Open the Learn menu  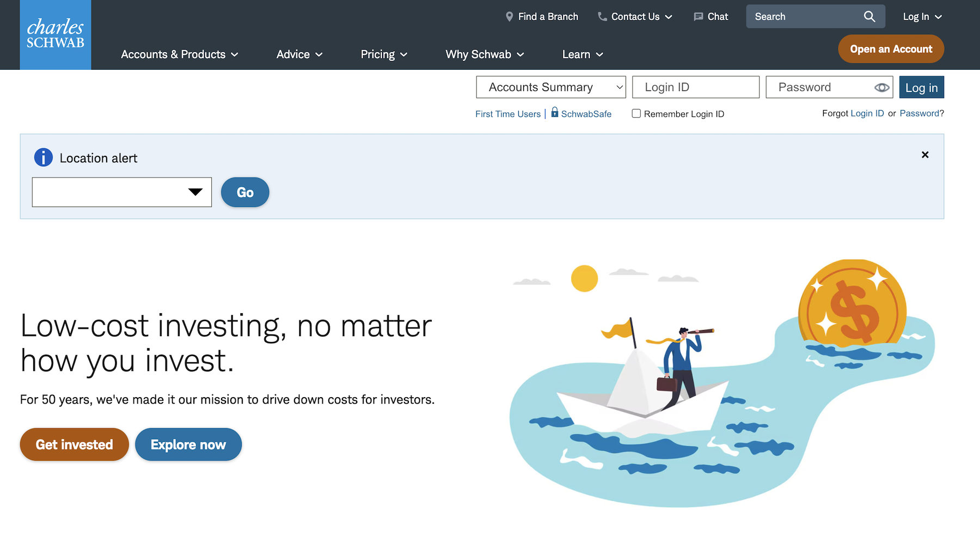point(583,54)
